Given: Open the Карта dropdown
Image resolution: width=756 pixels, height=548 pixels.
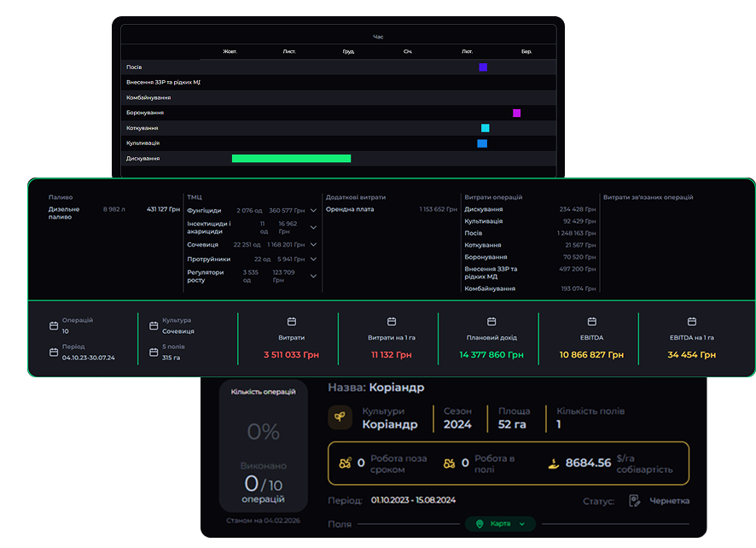Looking at the screenshot, I should tap(500, 523).
